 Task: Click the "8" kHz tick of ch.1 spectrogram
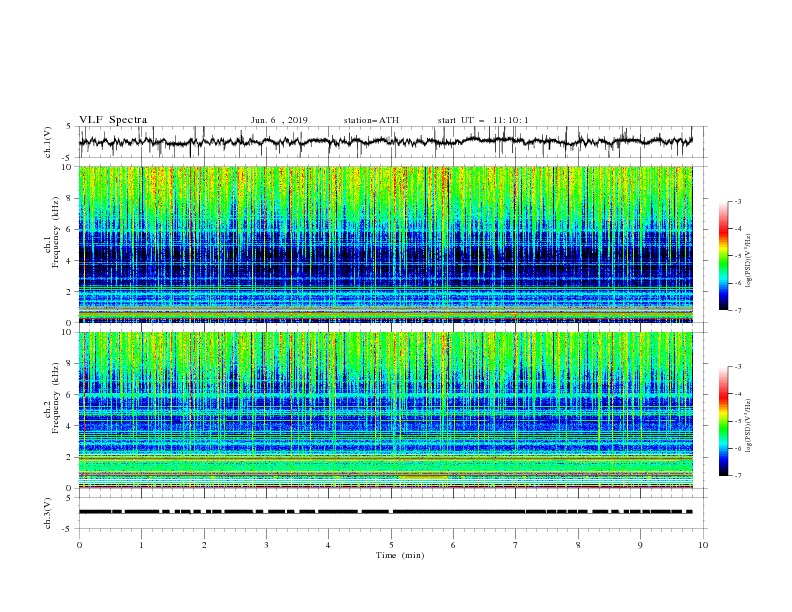point(69,198)
